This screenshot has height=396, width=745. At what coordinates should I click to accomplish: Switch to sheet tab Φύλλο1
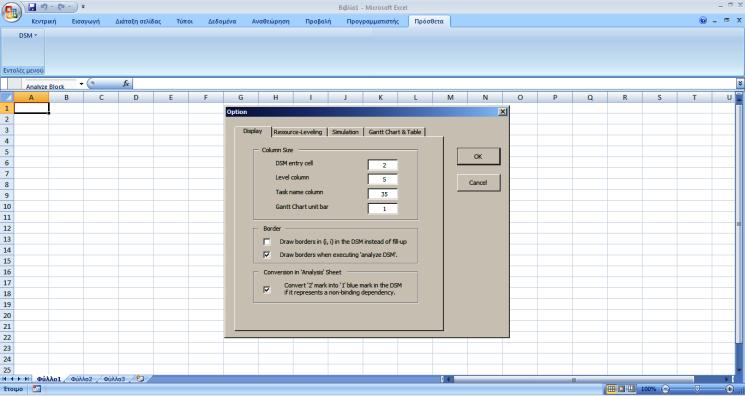49,379
